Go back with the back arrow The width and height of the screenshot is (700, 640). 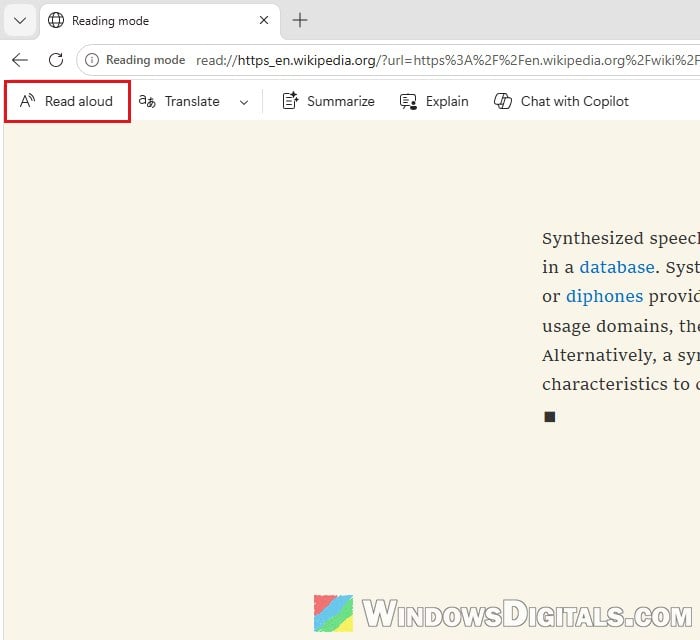20,60
